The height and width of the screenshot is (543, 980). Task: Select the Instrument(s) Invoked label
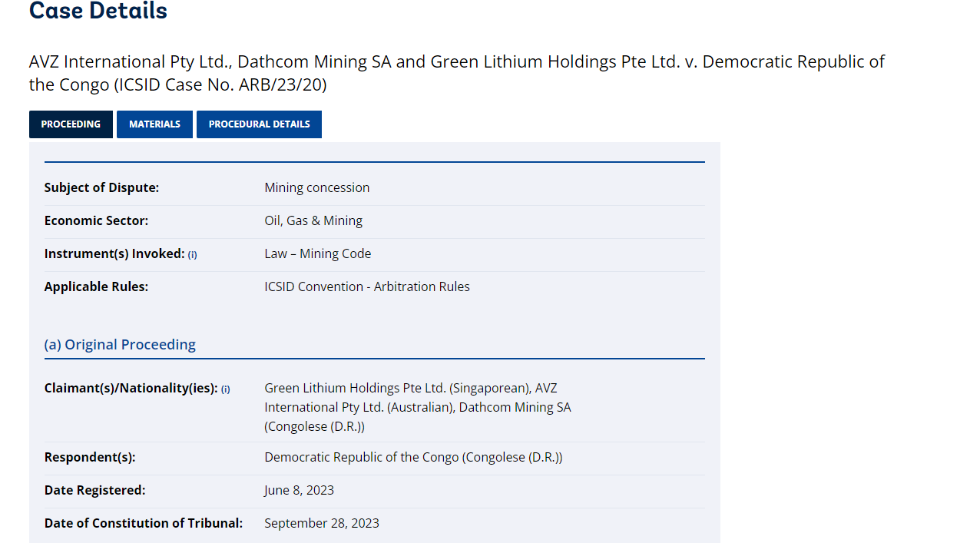pos(114,253)
